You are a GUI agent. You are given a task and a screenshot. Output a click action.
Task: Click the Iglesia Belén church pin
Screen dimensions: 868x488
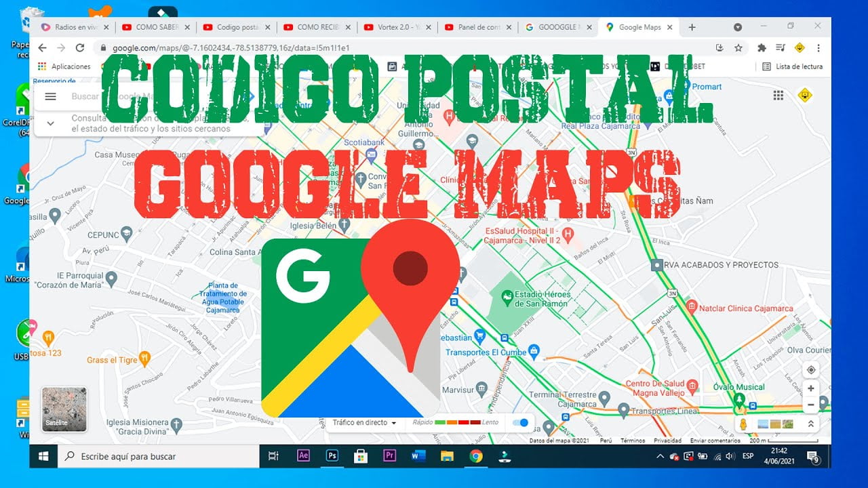click(x=344, y=224)
